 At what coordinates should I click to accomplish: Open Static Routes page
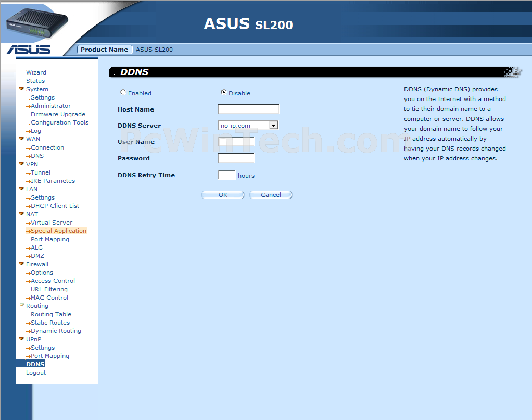50,323
